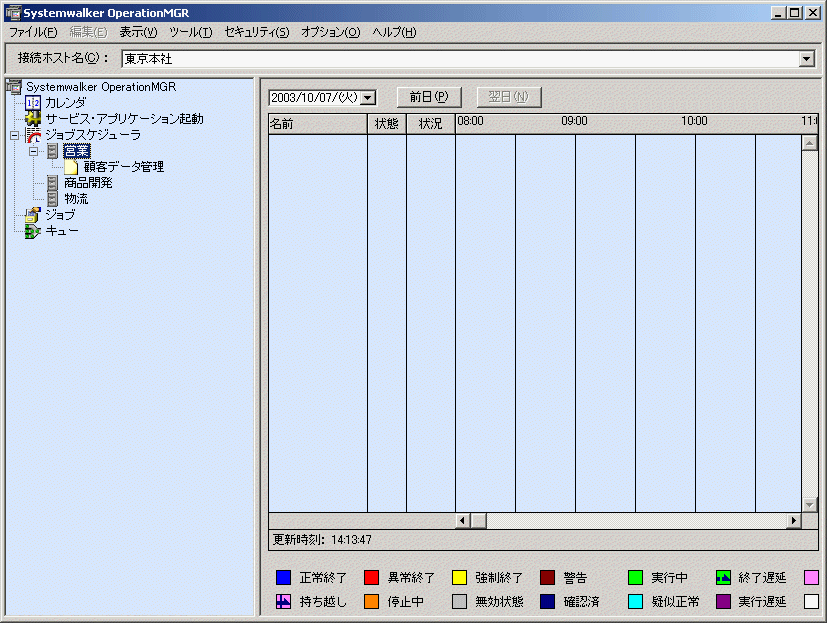Click the green 実行中 color swatch
Screen dimensions: 827x623
click(636, 578)
